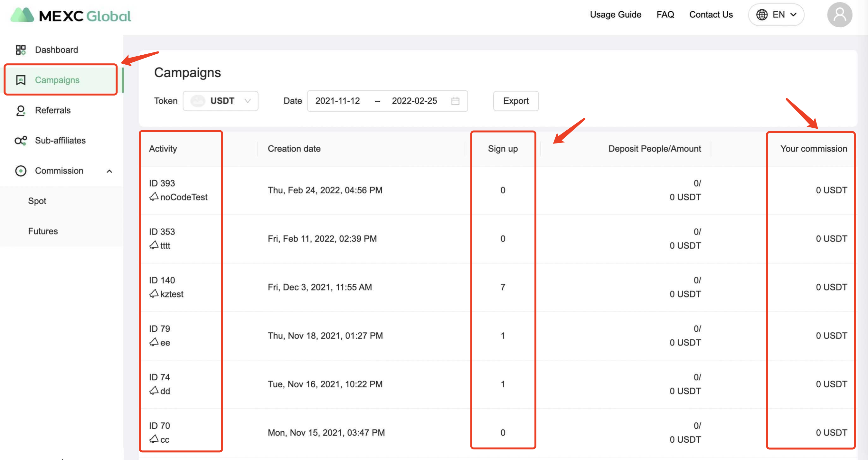Click the Campaigns bookmark icon in sidebar
The width and height of the screenshot is (868, 460).
[21, 80]
